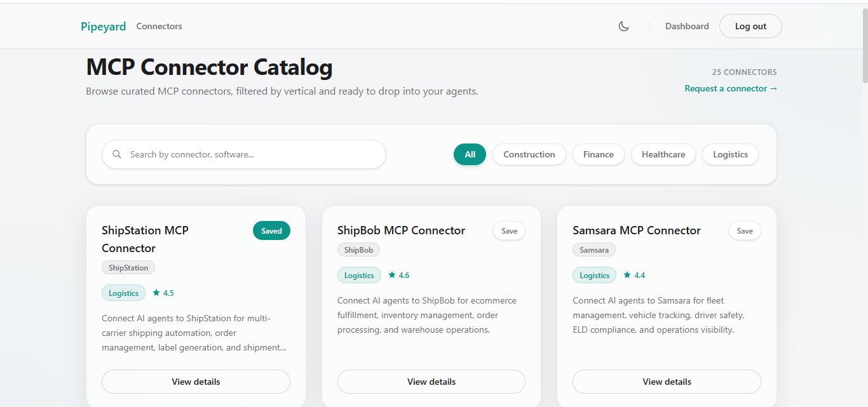Open ShipStation MCP Connector title
868x407 pixels.
(x=145, y=239)
